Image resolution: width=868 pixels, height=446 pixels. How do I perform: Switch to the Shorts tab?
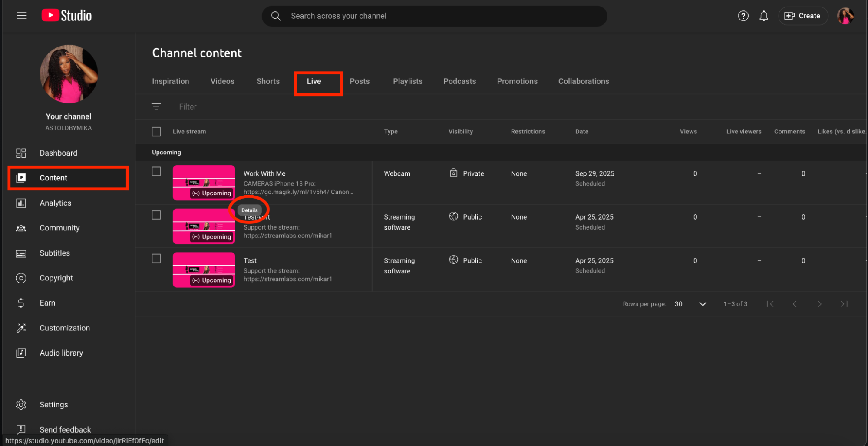[x=268, y=81]
